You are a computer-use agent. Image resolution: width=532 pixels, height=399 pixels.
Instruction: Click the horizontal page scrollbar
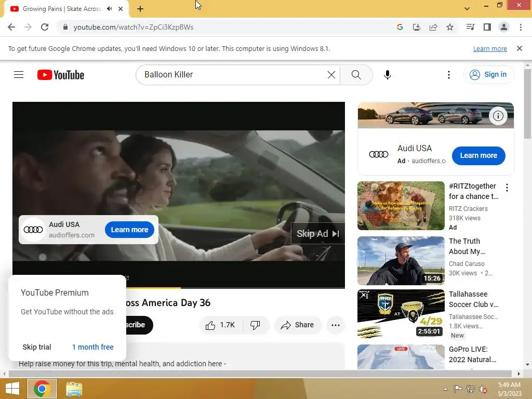(x=260, y=374)
